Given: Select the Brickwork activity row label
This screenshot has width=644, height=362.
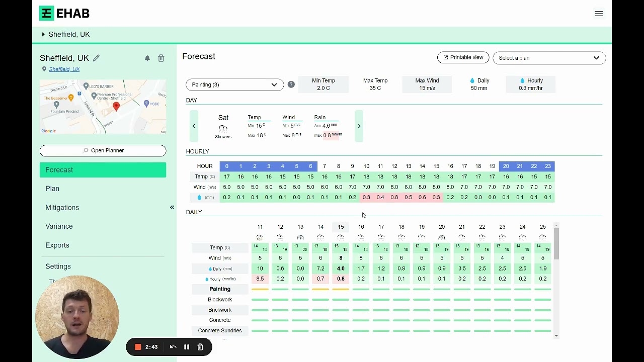Looking at the screenshot, I should pos(220,310).
